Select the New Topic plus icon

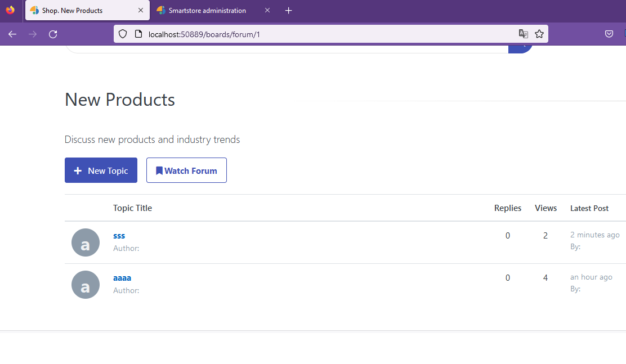tap(78, 170)
